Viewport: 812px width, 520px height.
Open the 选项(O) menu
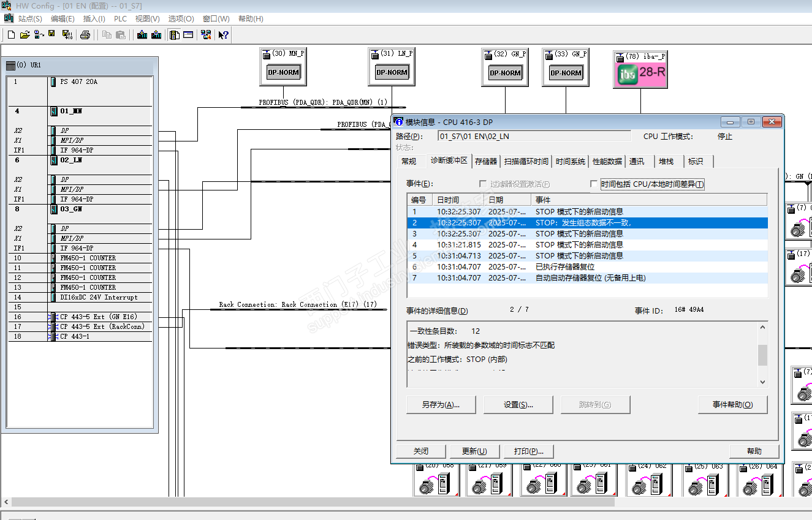(181, 19)
